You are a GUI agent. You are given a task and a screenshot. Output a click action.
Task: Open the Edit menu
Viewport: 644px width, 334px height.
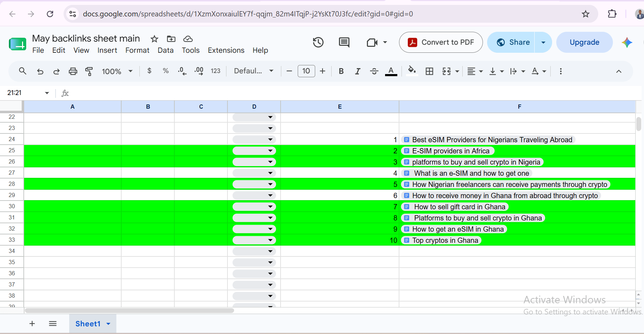pyautogui.click(x=59, y=50)
